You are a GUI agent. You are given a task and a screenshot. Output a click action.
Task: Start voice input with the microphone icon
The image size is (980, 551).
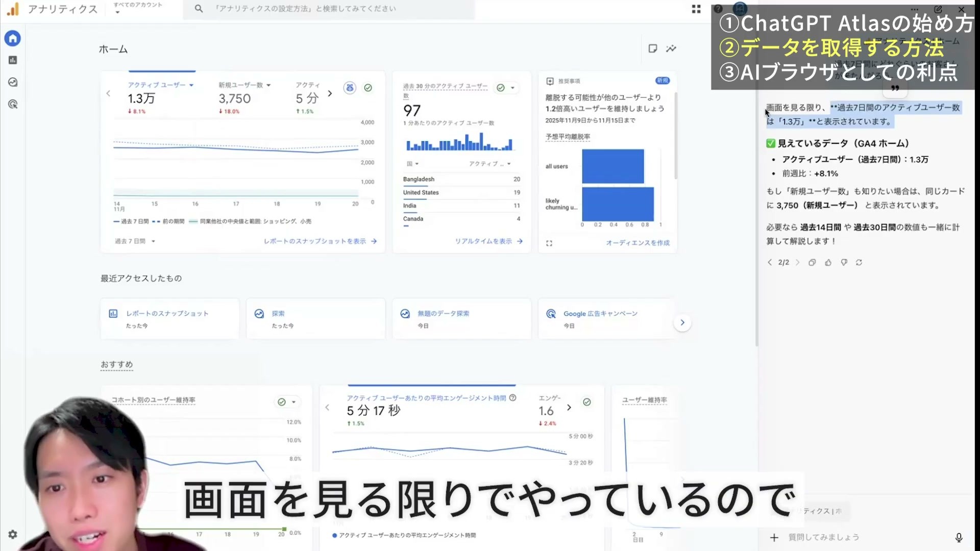pos(959,537)
